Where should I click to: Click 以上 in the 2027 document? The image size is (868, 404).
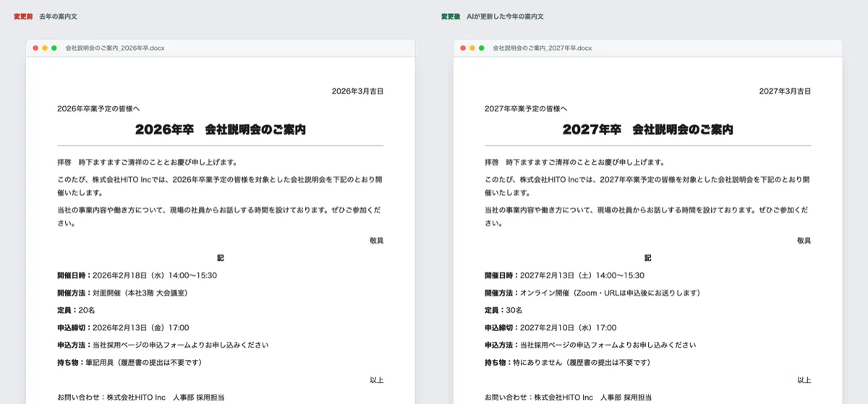pos(804,379)
